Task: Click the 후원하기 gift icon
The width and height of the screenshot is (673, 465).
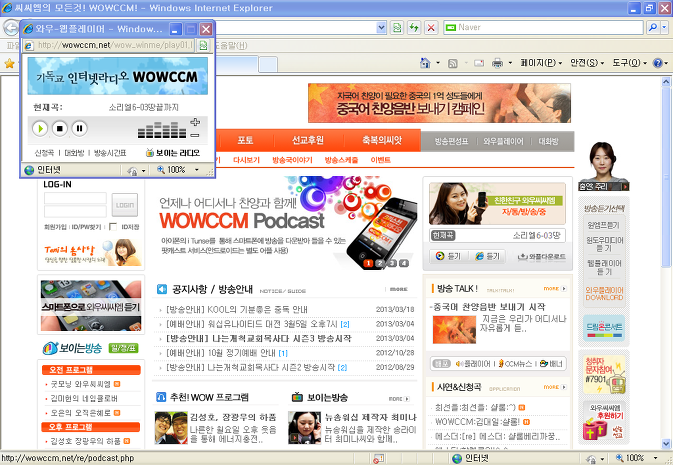Action: pos(604,421)
